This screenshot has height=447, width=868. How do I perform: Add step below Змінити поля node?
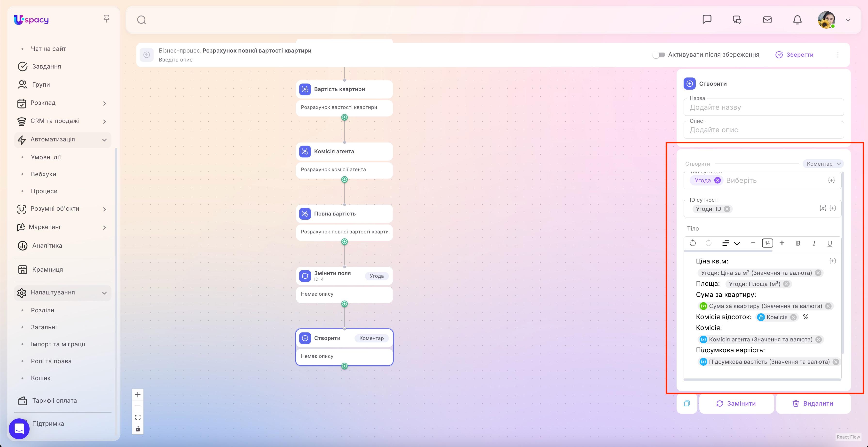click(x=344, y=304)
